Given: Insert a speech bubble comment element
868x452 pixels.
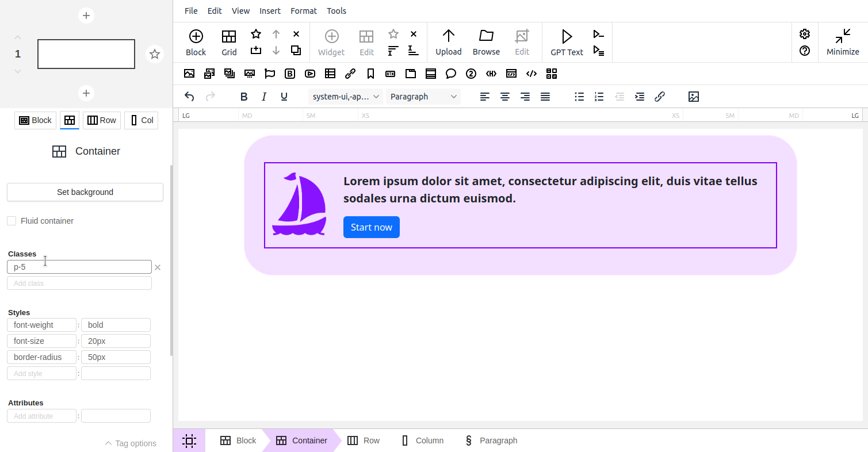Looking at the screenshot, I should [450, 74].
